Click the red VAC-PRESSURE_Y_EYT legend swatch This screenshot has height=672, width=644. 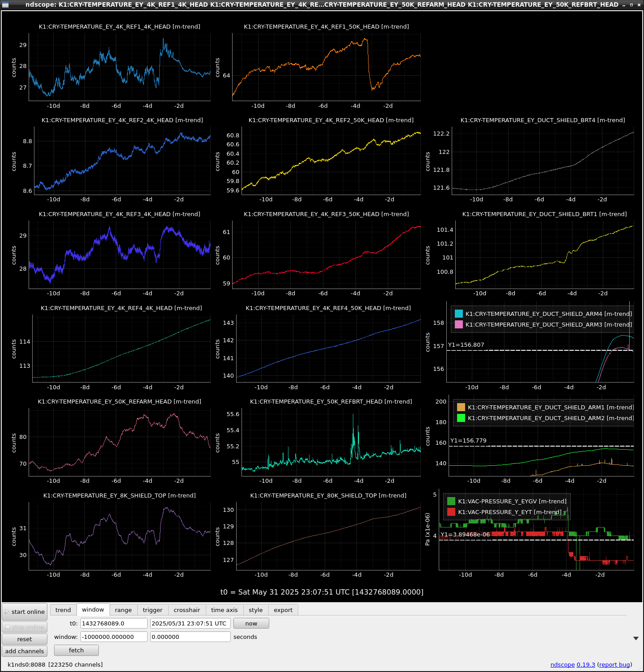point(451,512)
